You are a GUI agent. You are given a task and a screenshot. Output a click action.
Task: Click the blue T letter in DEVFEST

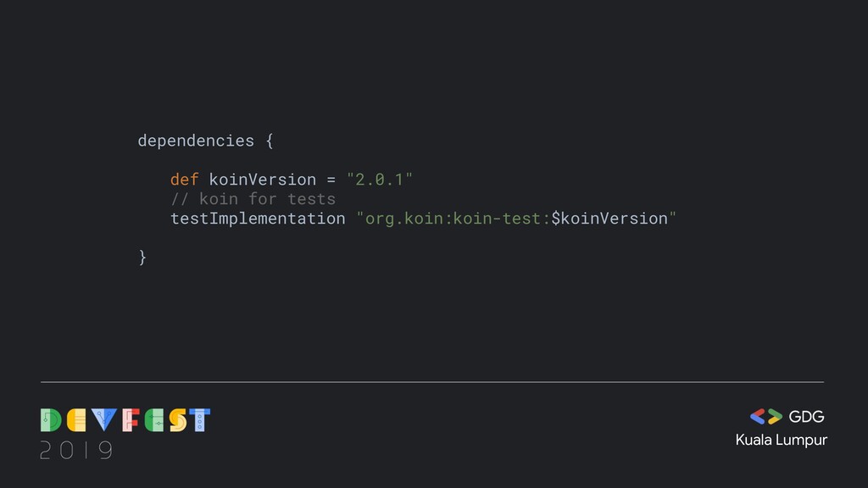tap(200, 420)
